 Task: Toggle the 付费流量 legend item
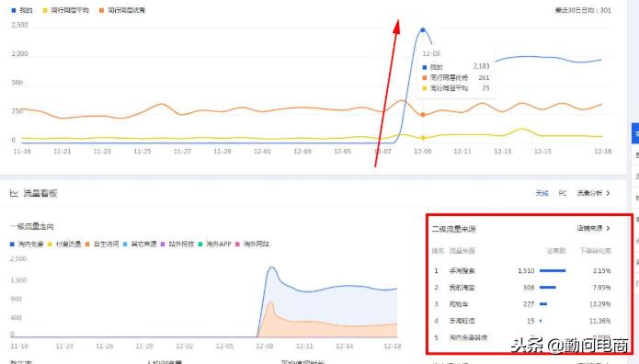pos(64,245)
